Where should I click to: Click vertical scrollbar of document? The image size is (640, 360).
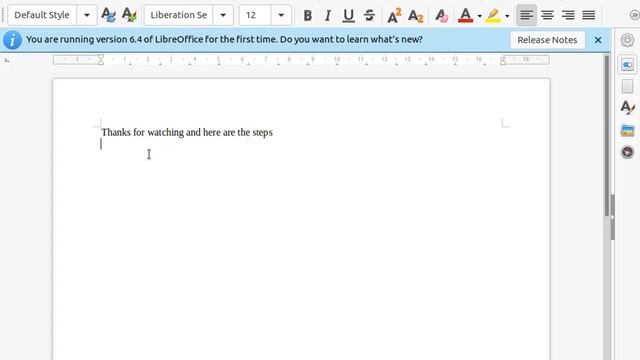coord(607,135)
